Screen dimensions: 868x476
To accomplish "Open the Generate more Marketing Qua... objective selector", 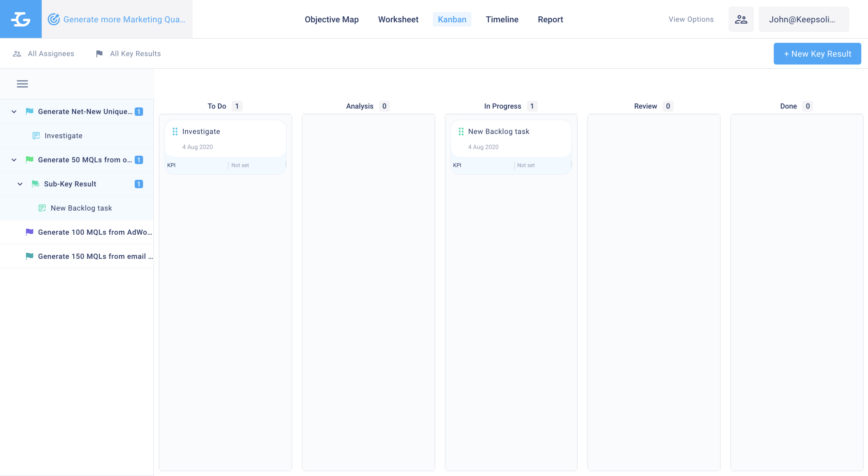I will (117, 19).
